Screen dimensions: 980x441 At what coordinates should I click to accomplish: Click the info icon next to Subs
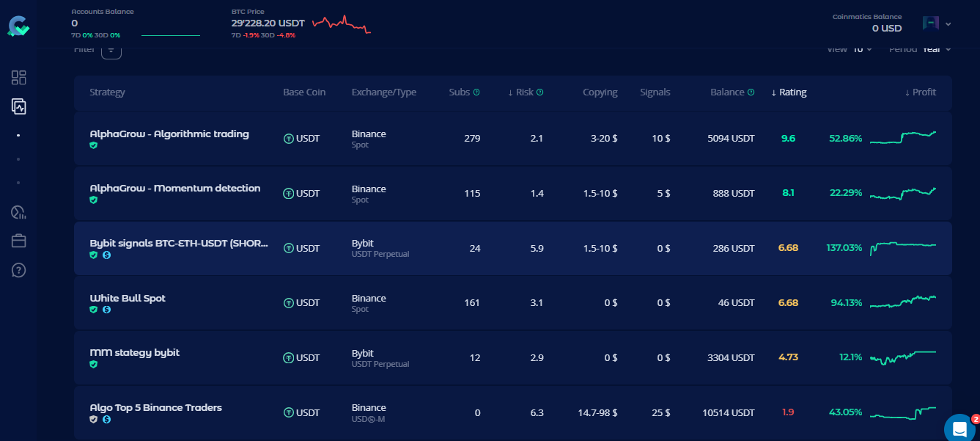[x=476, y=92]
